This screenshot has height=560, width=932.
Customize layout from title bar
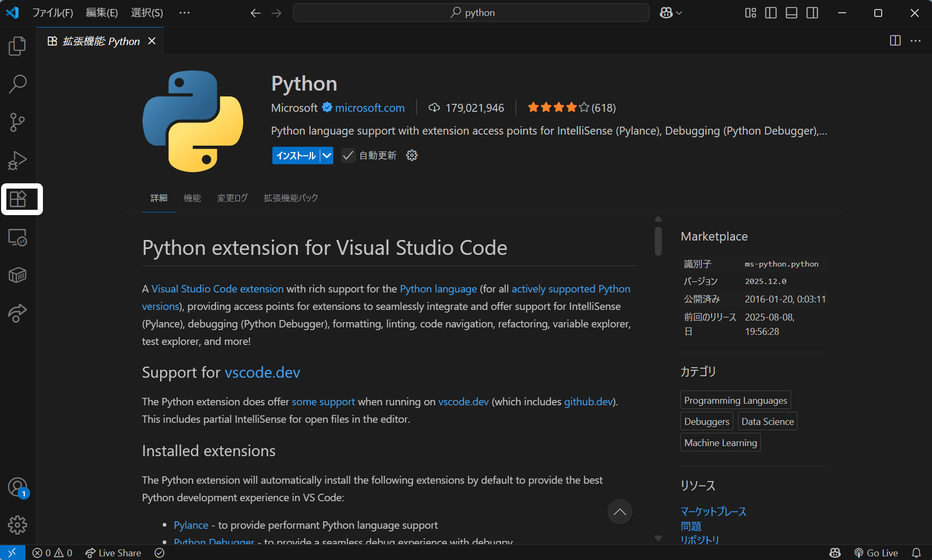click(x=751, y=13)
